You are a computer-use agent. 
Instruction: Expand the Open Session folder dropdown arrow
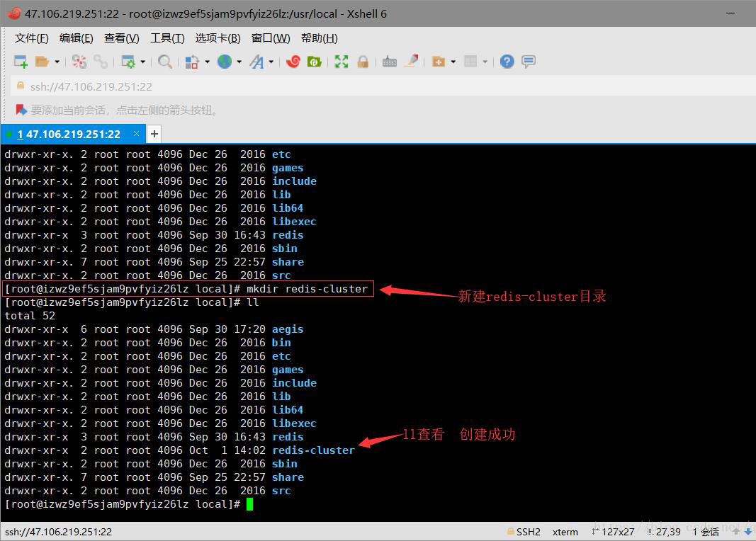click(x=57, y=62)
